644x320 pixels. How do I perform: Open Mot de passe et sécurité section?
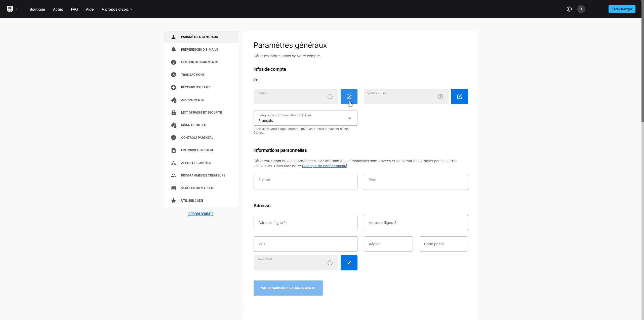coord(201,113)
